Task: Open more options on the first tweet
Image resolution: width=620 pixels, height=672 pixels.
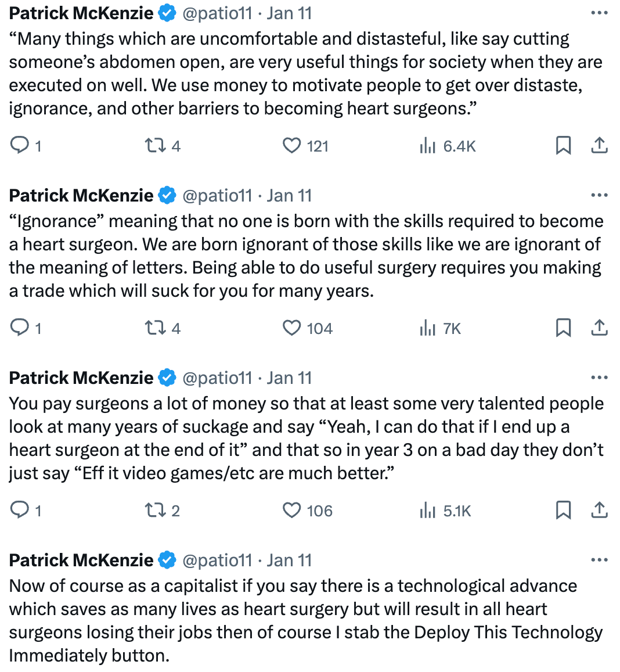Action: (599, 13)
